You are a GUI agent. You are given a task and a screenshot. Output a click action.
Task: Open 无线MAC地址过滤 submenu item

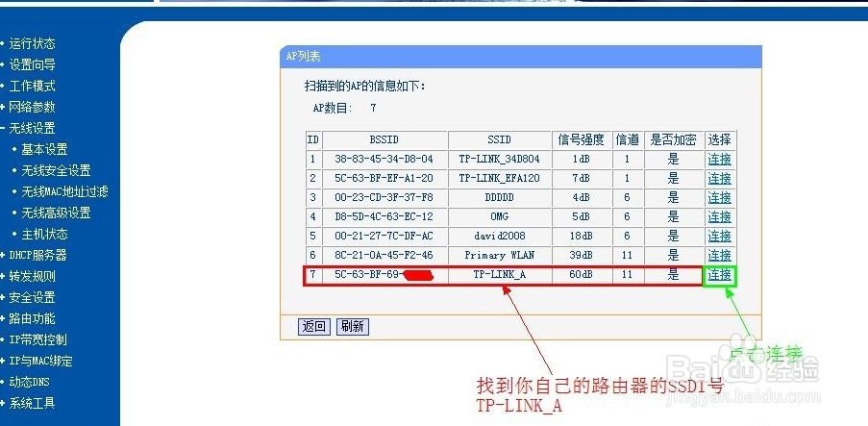(64, 191)
